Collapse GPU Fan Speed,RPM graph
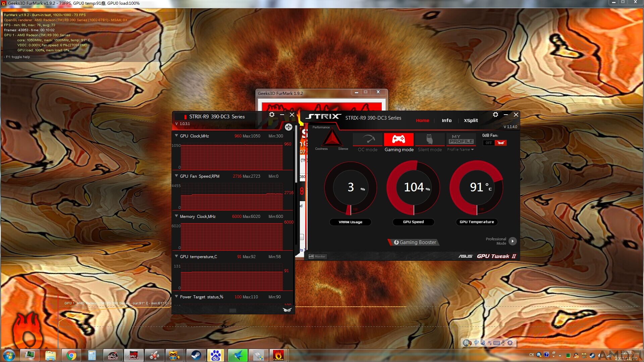644x362 pixels. click(176, 176)
